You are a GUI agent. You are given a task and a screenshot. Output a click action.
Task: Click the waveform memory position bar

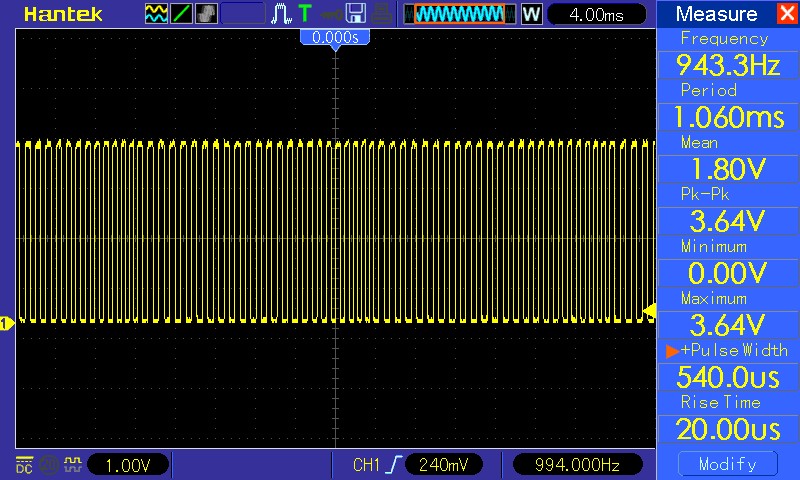pyautogui.click(x=460, y=14)
